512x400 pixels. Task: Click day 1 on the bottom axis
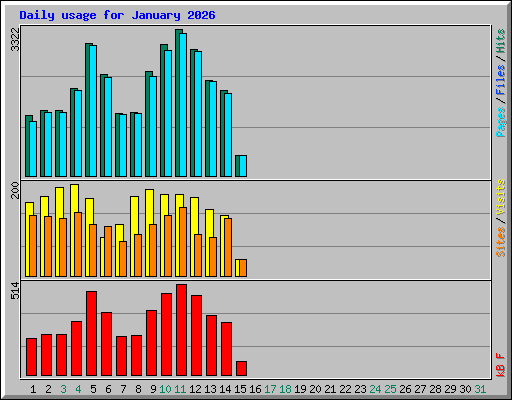(33, 389)
